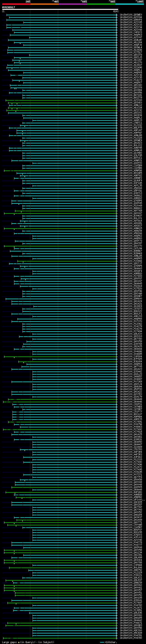Click the red ~20% identity legend segment
The height and width of the screenshot is (644, 146).
(x=16, y=4)
